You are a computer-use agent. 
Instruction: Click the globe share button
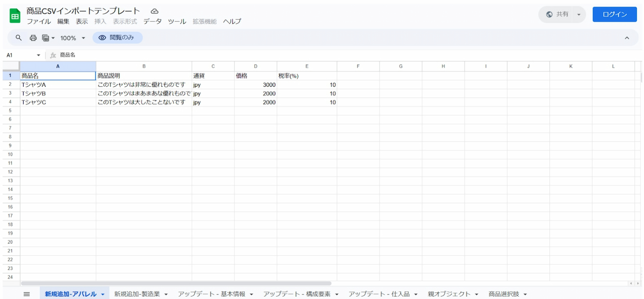point(558,14)
